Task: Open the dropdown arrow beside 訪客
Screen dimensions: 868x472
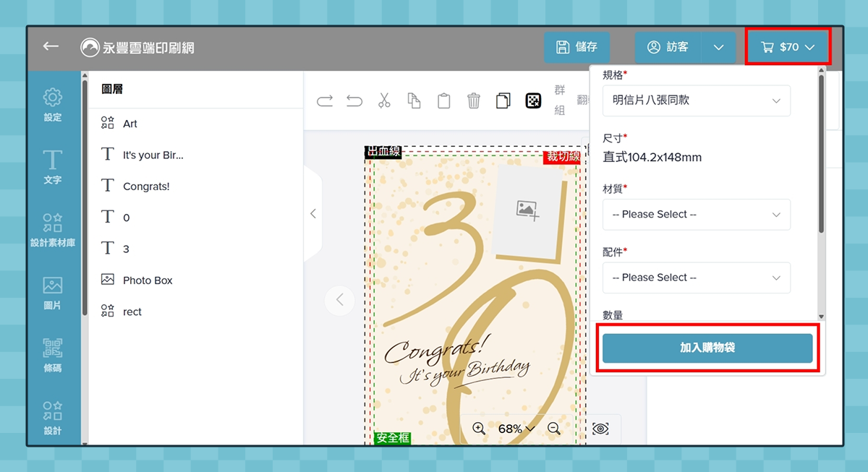Action: click(x=718, y=47)
